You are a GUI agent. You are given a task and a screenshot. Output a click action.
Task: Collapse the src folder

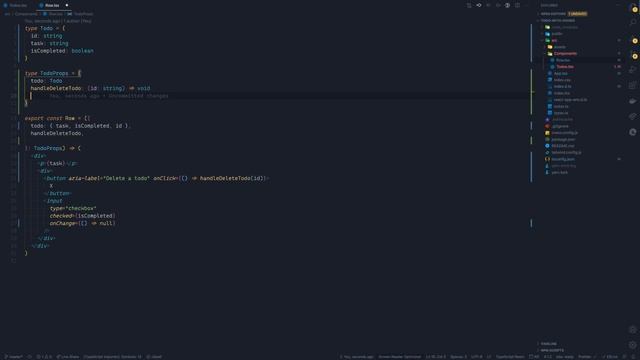click(x=554, y=40)
